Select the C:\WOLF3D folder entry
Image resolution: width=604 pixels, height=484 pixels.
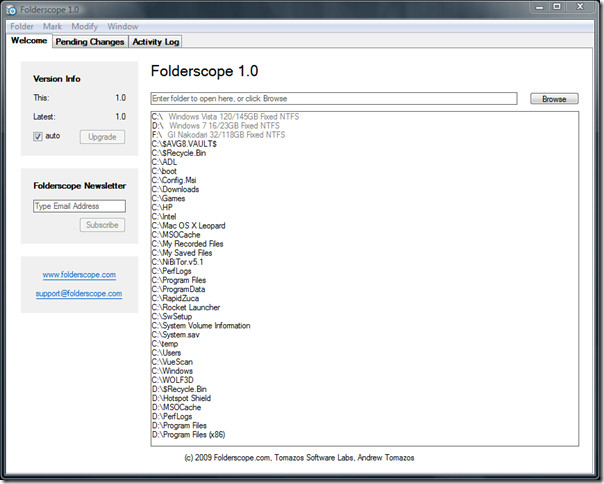[173, 380]
